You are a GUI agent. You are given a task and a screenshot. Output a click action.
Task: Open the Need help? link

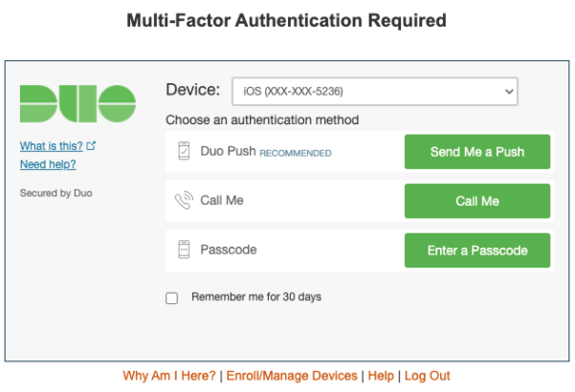point(48,164)
